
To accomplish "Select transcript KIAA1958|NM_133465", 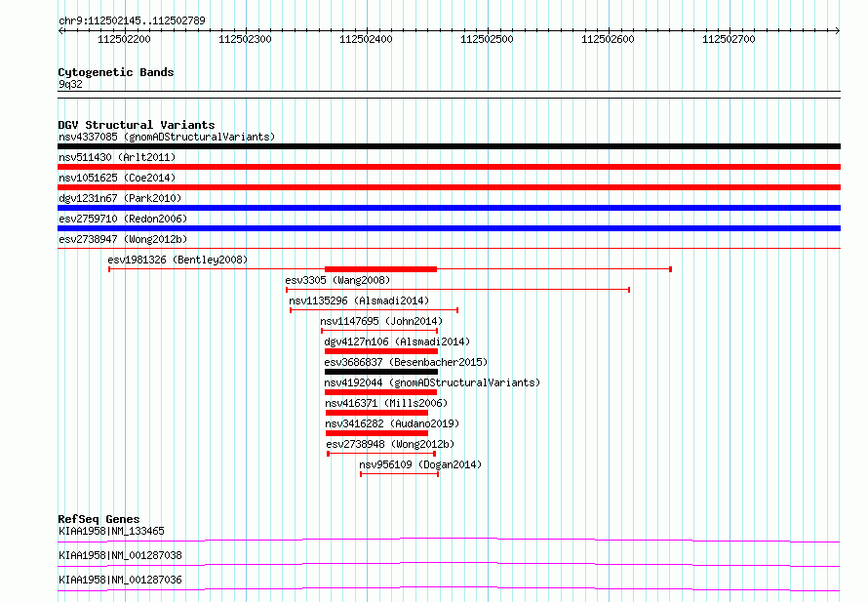I will click(x=111, y=531).
